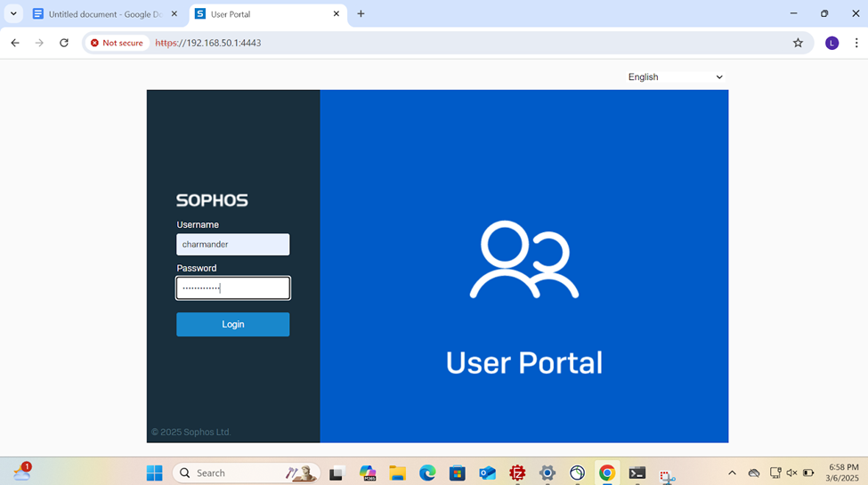Click the 'User Portal' heading text
Viewport: 868px width, 485px height.
(524, 363)
